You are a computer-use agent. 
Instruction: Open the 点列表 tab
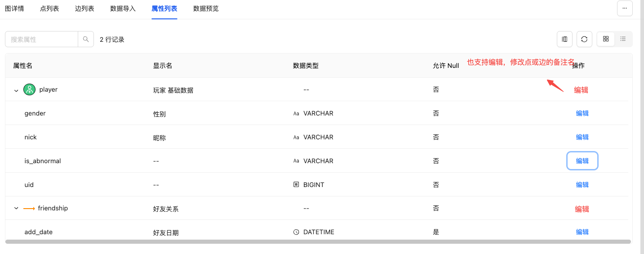(x=49, y=9)
